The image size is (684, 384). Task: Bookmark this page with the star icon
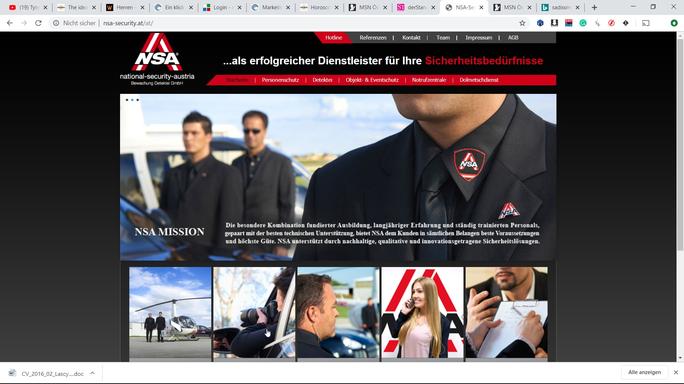click(x=522, y=23)
